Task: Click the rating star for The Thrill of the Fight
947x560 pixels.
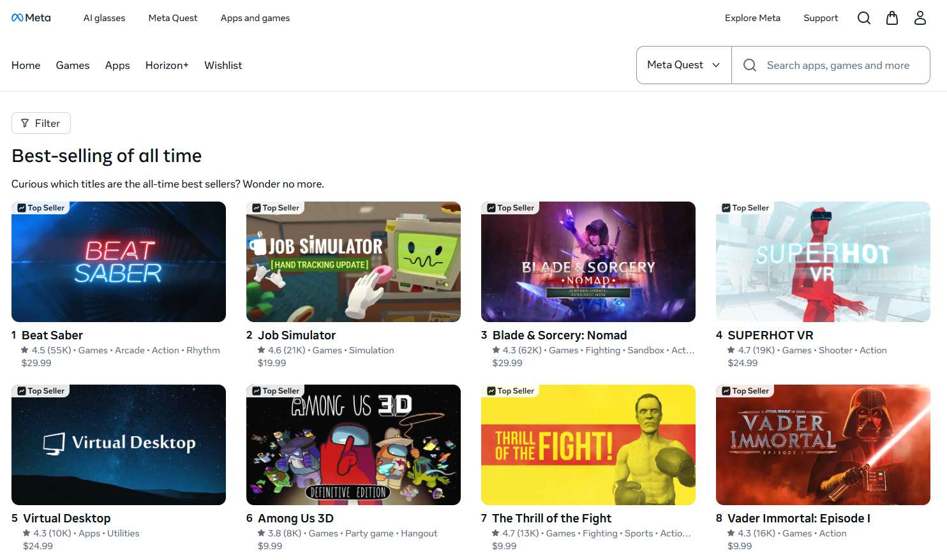Action: (496, 533)
